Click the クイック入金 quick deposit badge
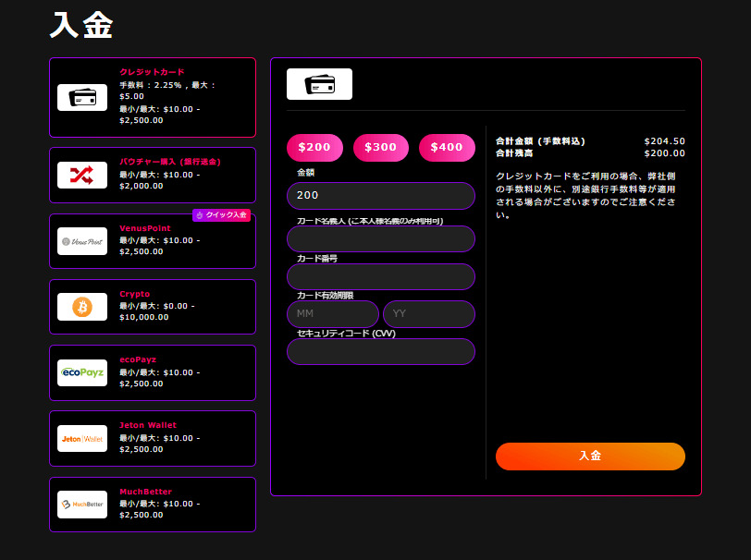This screenshot has width=751, height=560. (x=221, y=215)
